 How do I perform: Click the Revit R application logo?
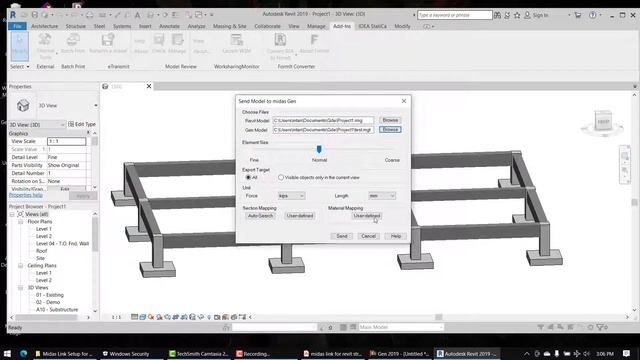(13, 15)
